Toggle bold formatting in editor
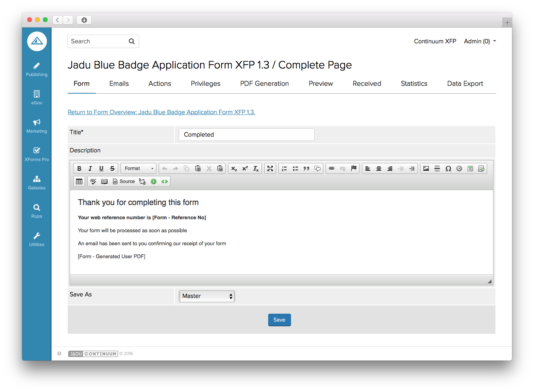Image resolution: width=534 pixels, height=392 pixels. click(79, 168)
